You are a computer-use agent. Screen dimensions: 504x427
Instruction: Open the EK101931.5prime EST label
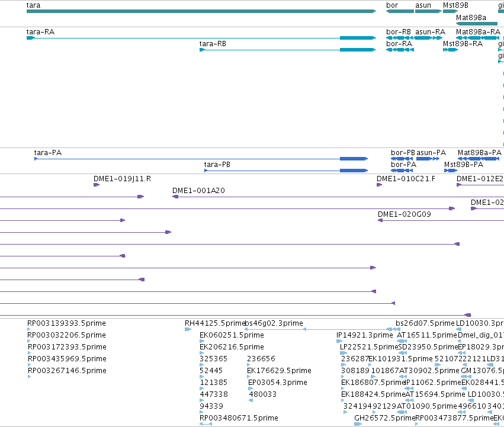pyautogui.click(x=400, y=359)
